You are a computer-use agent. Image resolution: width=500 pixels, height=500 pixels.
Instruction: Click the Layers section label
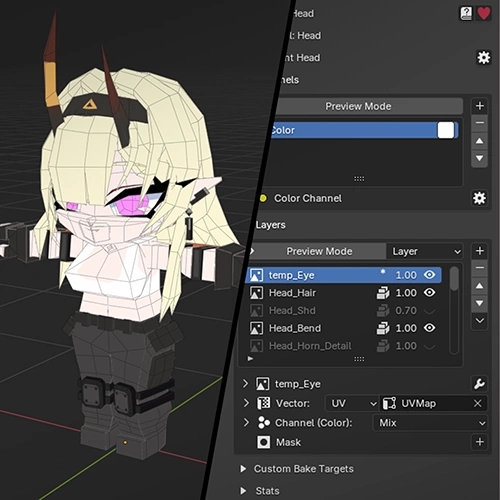click(x=270, y=225)
